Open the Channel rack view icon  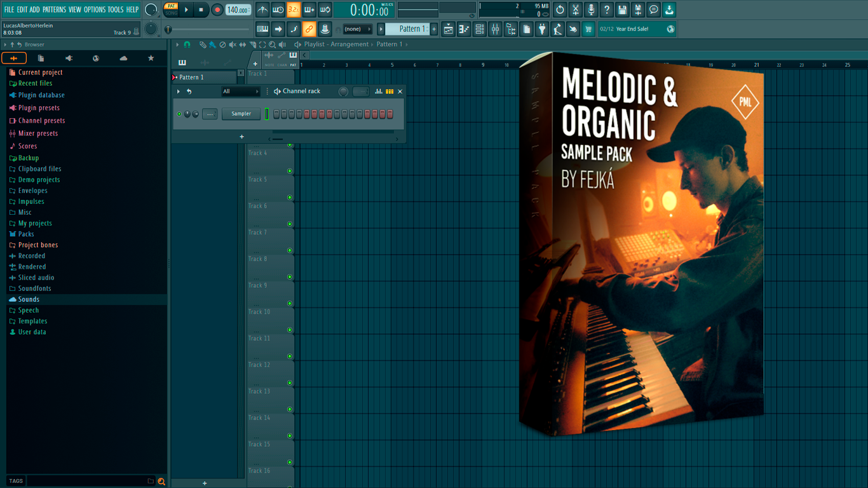pos(480,29)
